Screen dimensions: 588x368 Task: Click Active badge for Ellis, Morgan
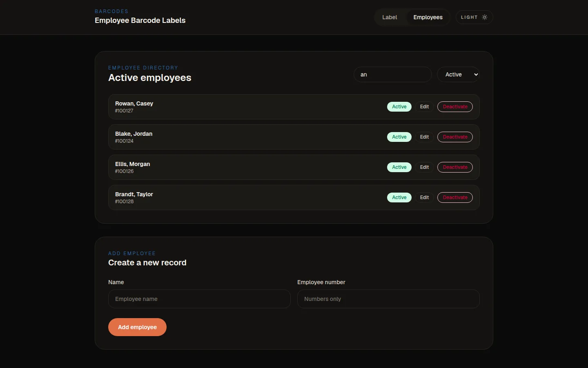click(x=399, y=167)
